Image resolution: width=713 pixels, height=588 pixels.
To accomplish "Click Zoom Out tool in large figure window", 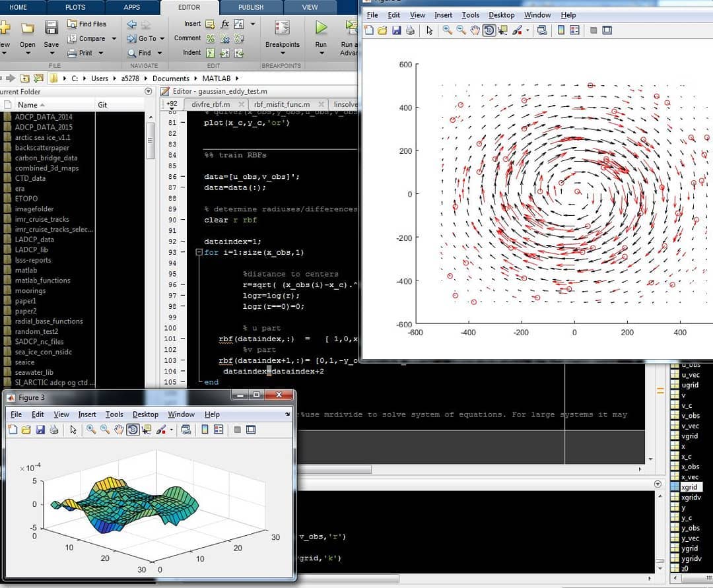I will coord(461,30).
